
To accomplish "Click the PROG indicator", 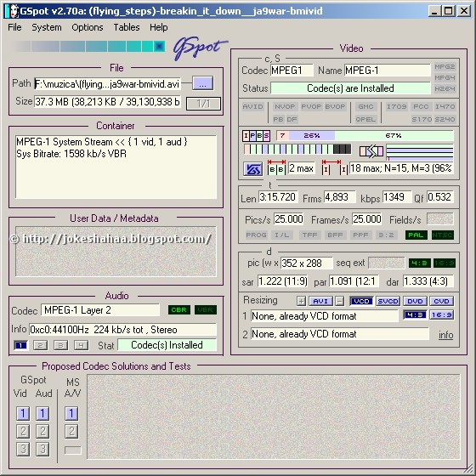I will 256,235.
